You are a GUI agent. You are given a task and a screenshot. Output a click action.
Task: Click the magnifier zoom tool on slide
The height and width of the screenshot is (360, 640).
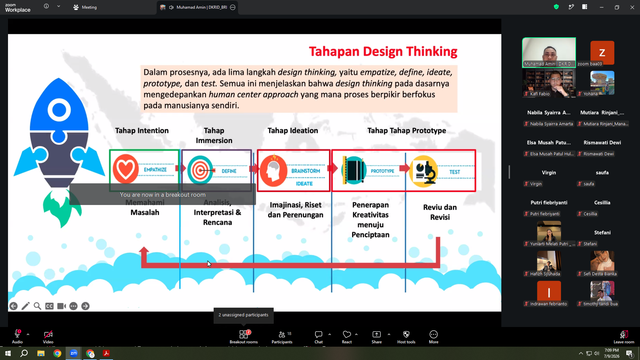coord(37,306)
